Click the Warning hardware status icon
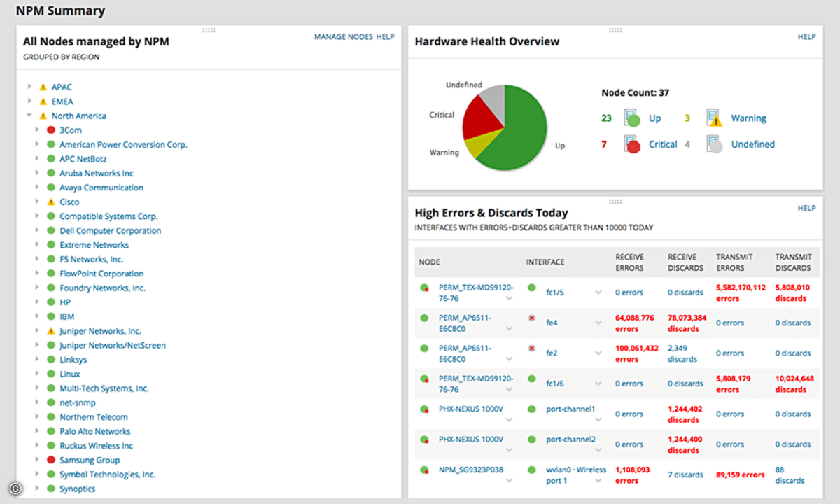840x504 pixels. 713,118
